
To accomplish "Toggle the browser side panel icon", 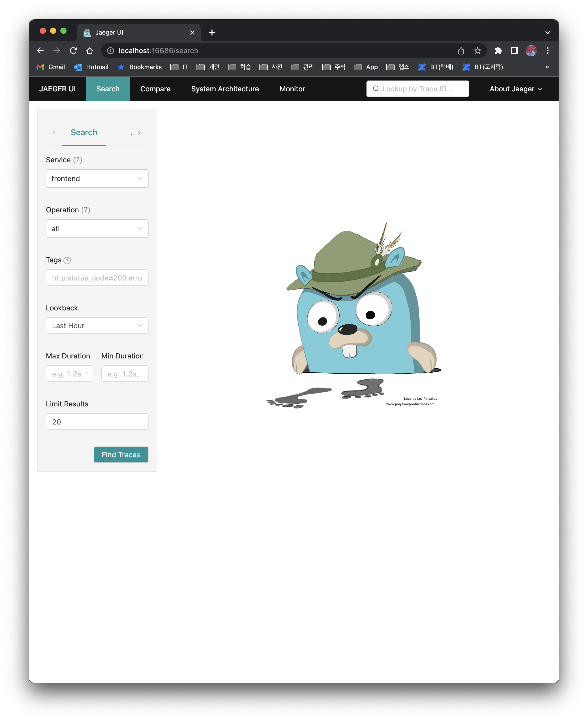I will [514, 51].
